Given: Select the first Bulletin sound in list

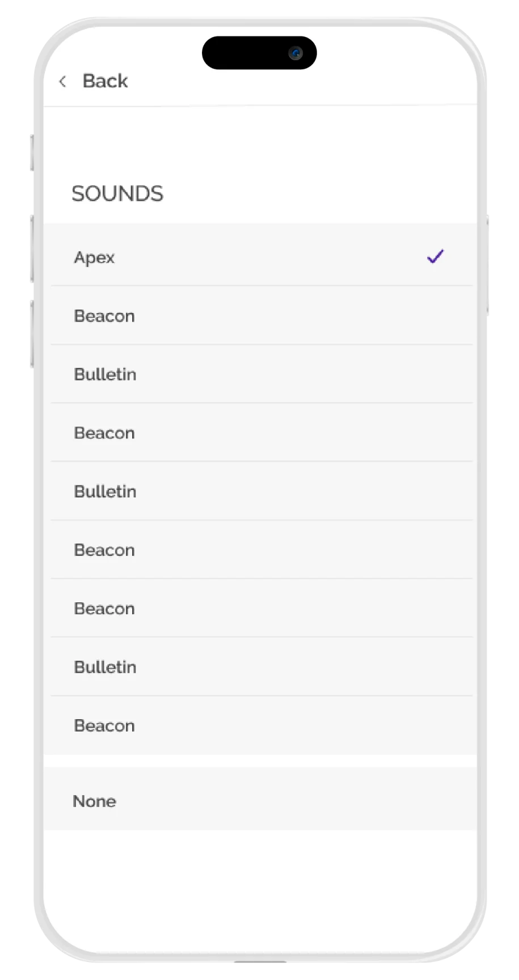Looking at the screenshot, I should click(105, 374).
